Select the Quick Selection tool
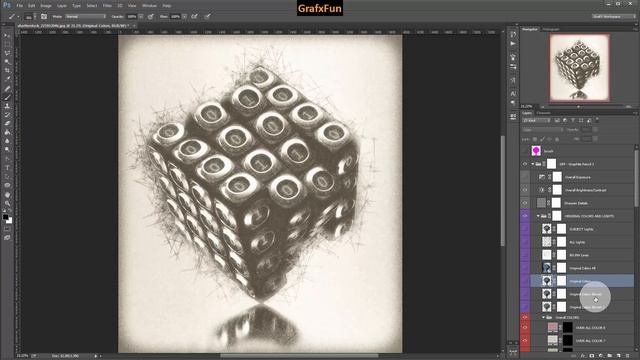 click(x=7, y=62)
